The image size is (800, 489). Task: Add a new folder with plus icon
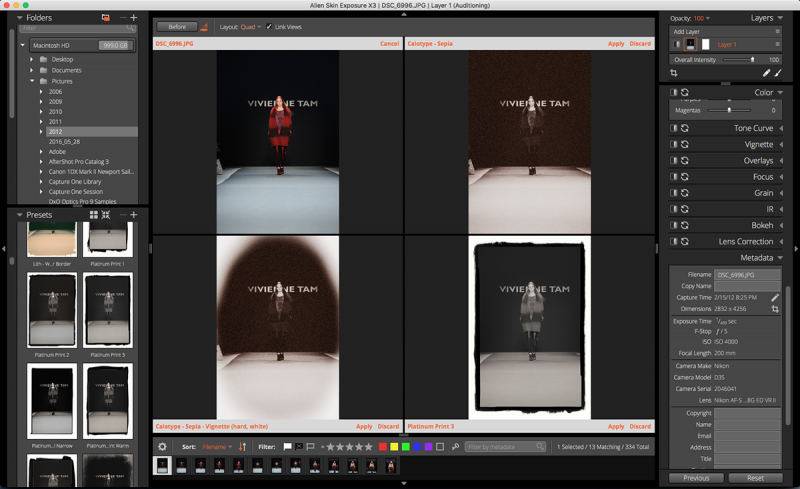(x=134, y=17)
